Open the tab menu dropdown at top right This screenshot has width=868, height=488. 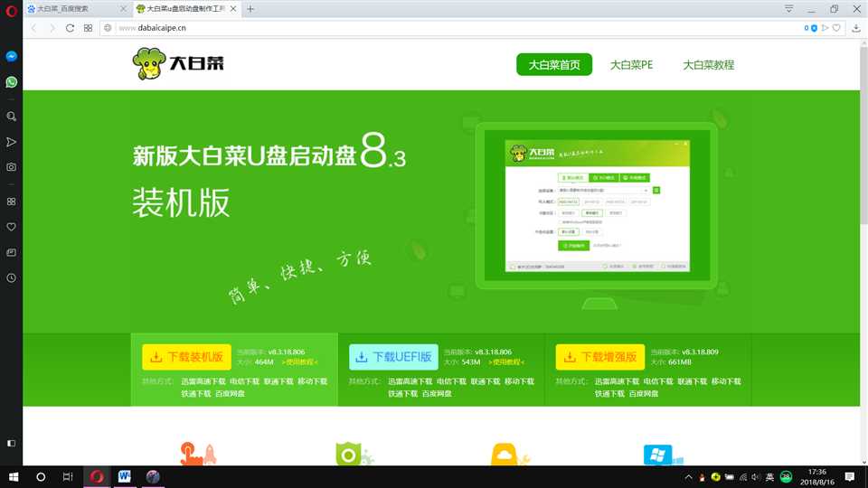[x=788, y=9]
